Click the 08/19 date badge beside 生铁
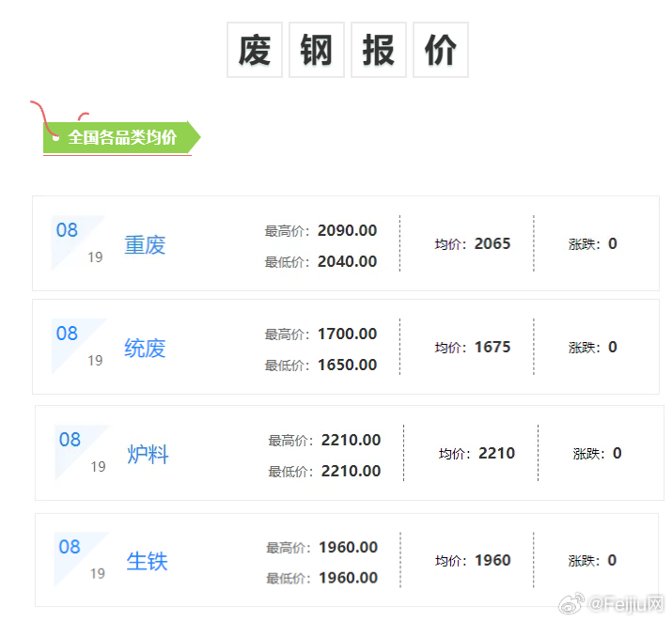This screenshot has height=622, width=672. click(x=83, y=559)
